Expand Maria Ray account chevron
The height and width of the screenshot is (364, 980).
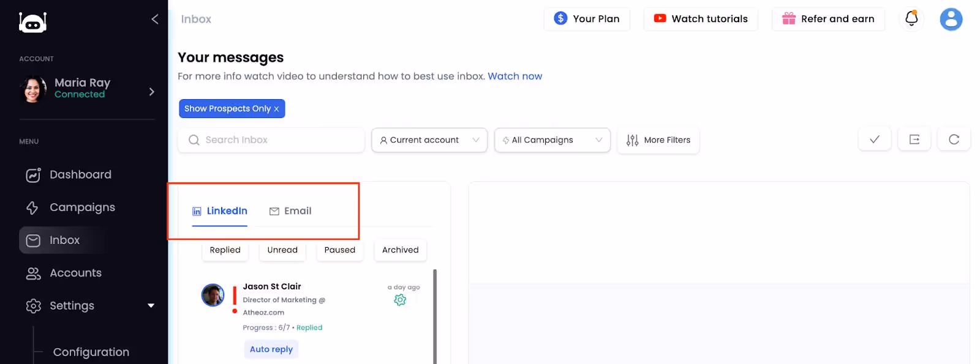point(151,92)
